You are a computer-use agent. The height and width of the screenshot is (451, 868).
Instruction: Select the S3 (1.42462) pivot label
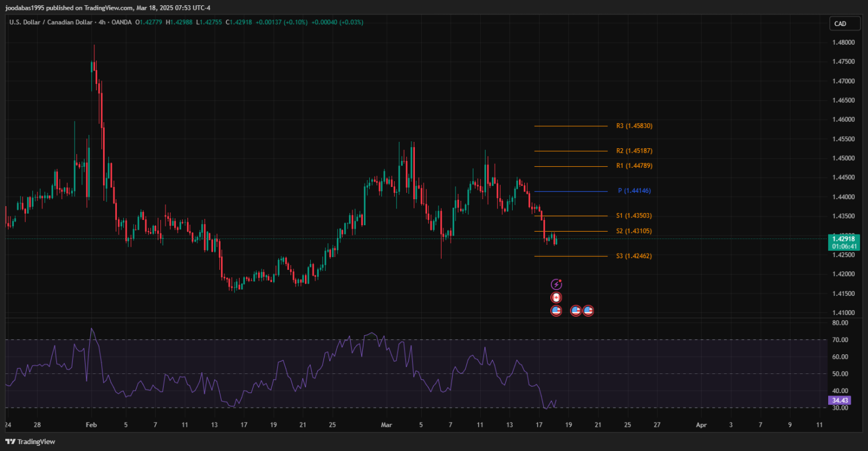[634, 255]
